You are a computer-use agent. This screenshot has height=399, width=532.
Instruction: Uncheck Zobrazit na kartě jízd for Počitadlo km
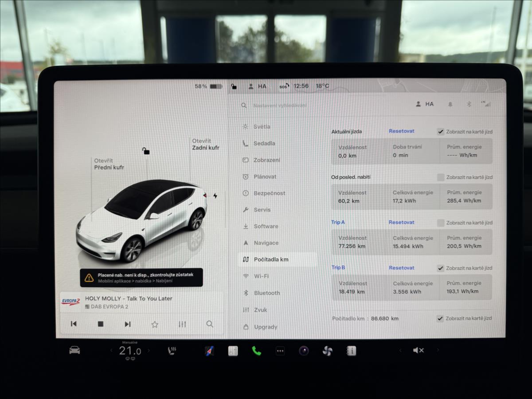(x=440, y=318)
